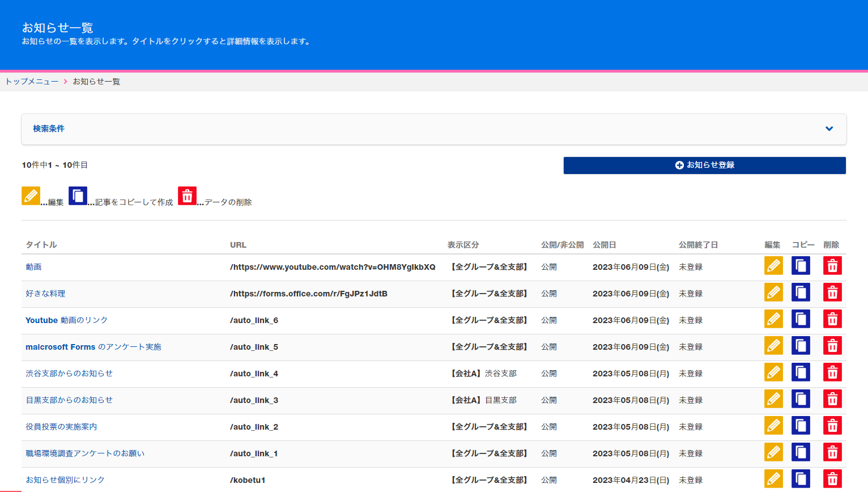
Task: Open the 動画 announcement title
Action: (x=33, y=267)
